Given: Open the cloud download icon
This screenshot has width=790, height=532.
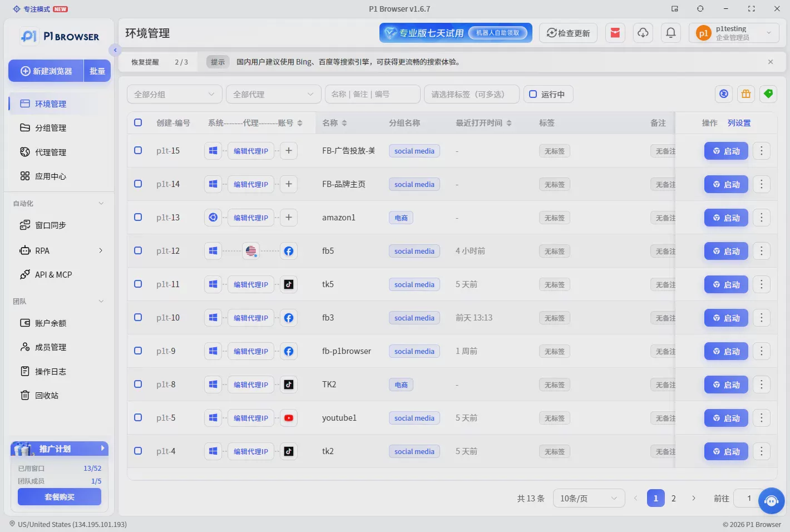Looking at the screenshot, I should click(643, 33).
